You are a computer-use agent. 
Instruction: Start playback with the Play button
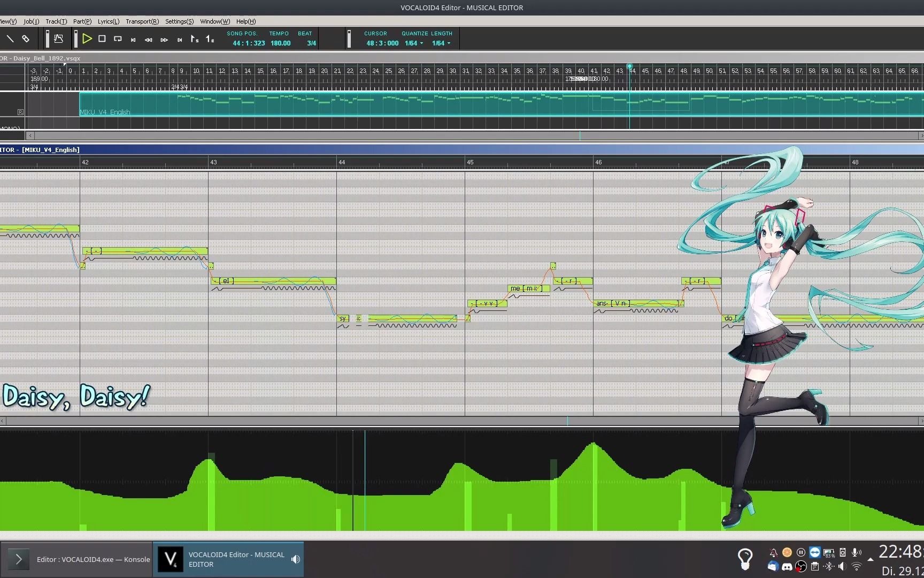click(87, 39)
